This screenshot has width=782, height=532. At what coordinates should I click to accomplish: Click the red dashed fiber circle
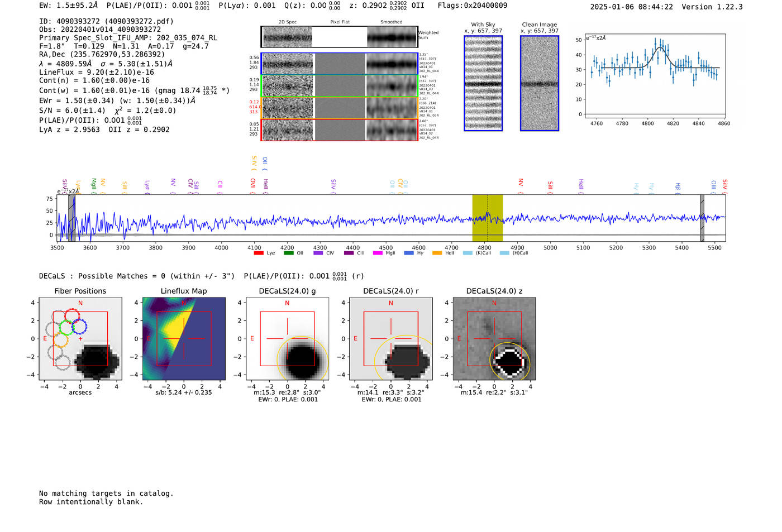point(72,315)
